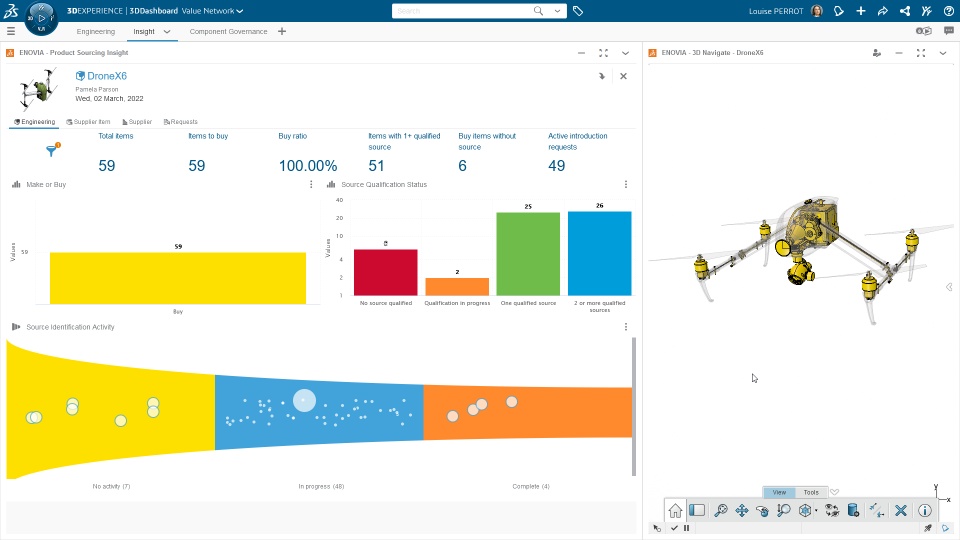Image resolution: width=960 pixels, height=540 pixels.
Task: Switch to the Tools tab in 3D toolbar
Action: coord(811,492)
